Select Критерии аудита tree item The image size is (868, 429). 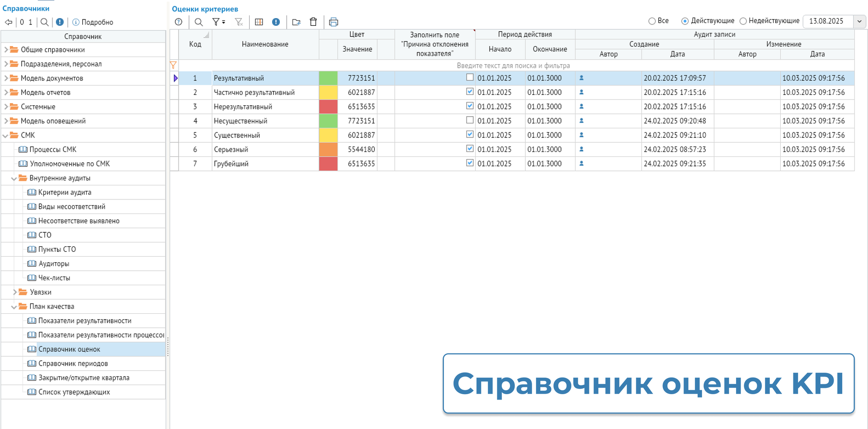point(65,192)
